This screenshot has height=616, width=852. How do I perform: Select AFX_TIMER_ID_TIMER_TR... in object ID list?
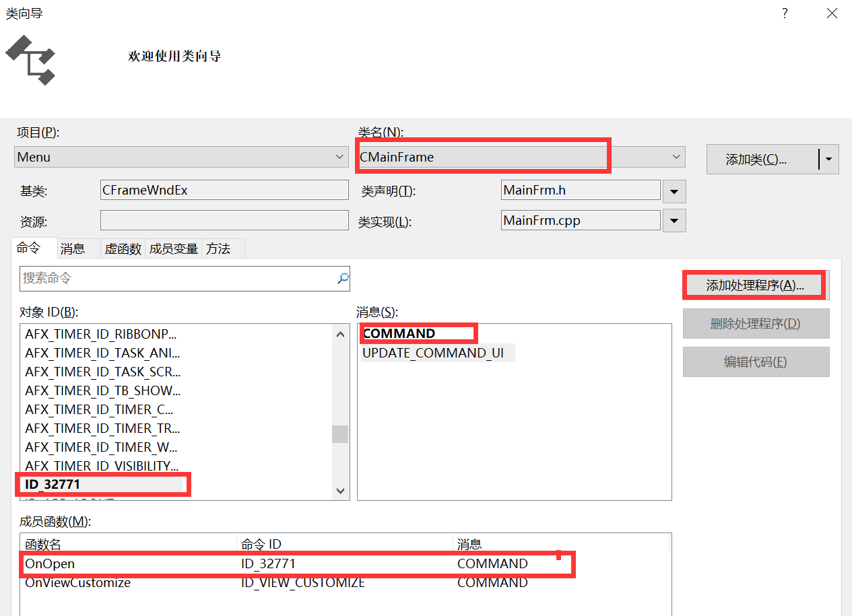pos(102,428)
